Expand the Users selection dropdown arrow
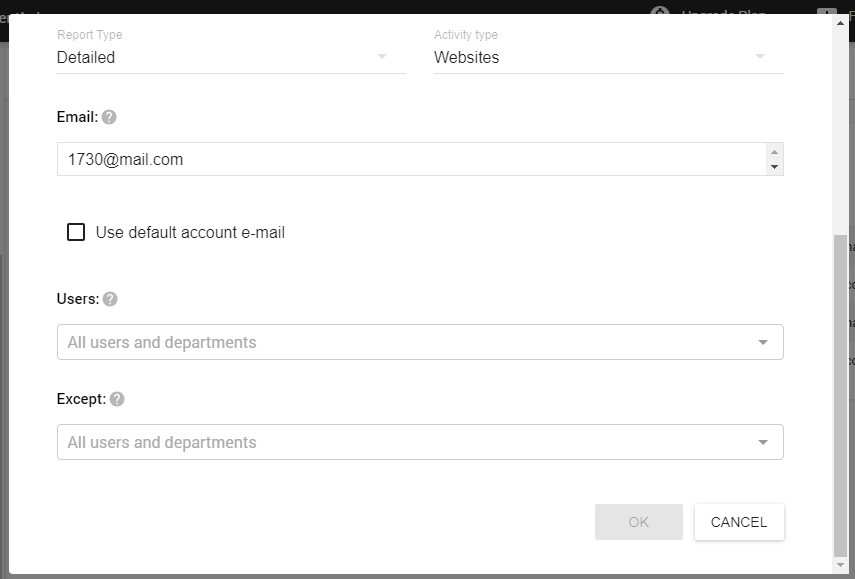This screenshot has height=579, width=855. [x=763, y=343]
